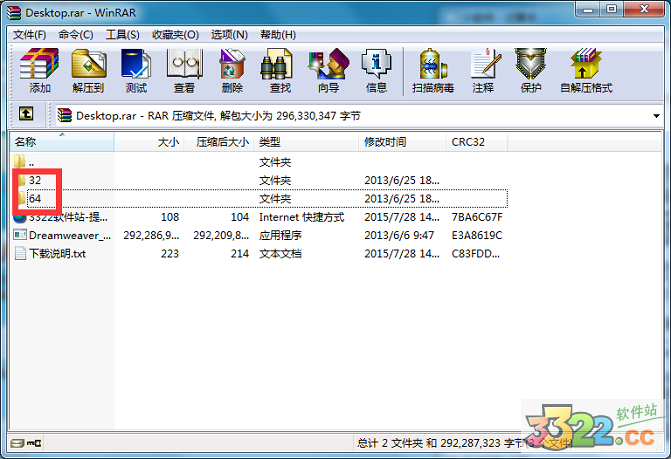Open the 帮助(H) menu
The image size is (671, 459).
point(278,35)
